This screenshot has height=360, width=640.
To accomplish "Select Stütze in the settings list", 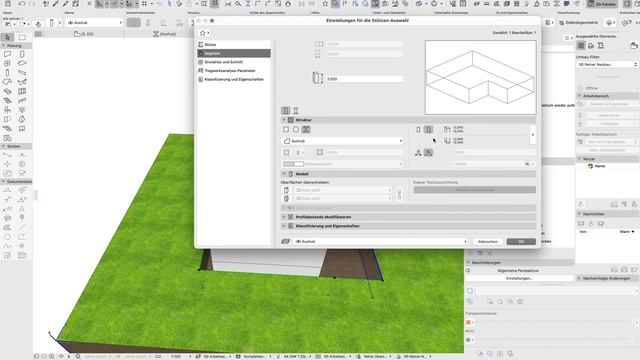I will point(234,44).
